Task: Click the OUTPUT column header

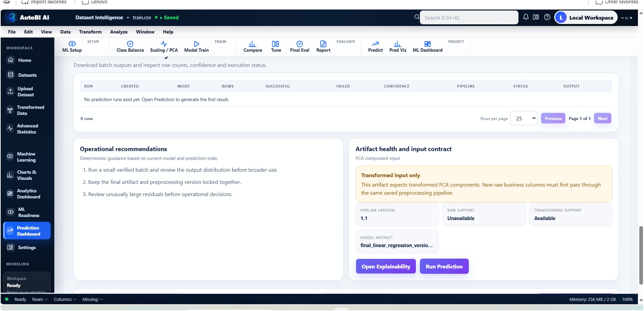Action: [x=571, y=86]
